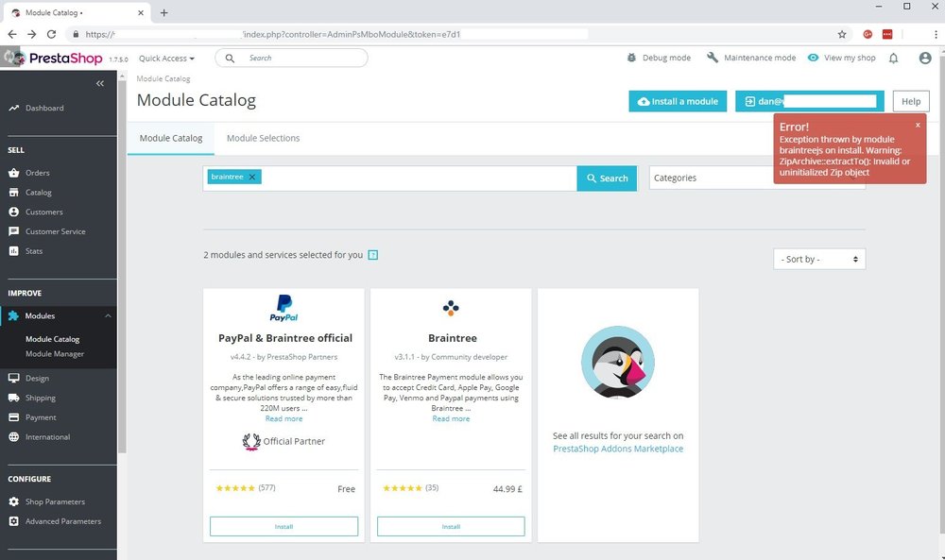
Task: Reload the page using browser refresh icon
Action: [x=51, y=34]
